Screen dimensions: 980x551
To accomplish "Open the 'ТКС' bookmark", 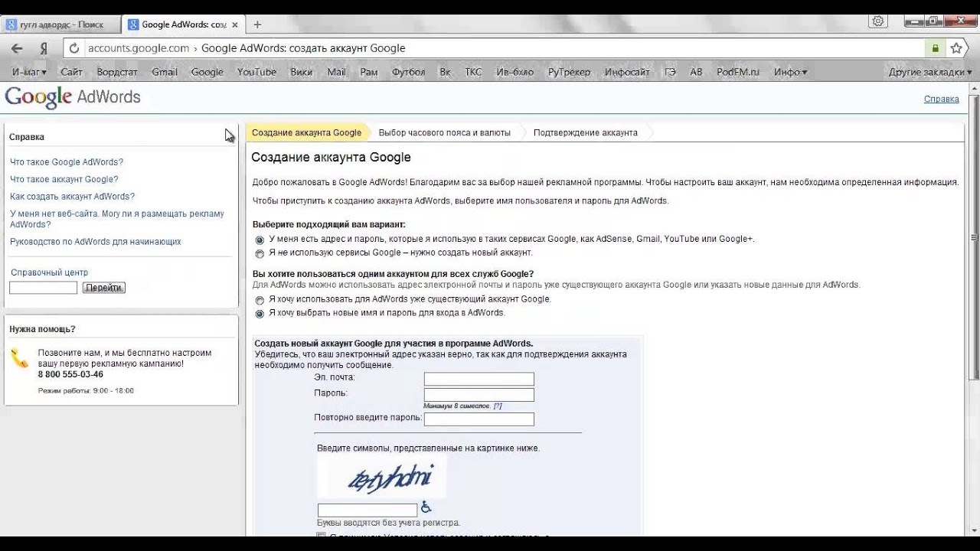I will click(474, 72).
